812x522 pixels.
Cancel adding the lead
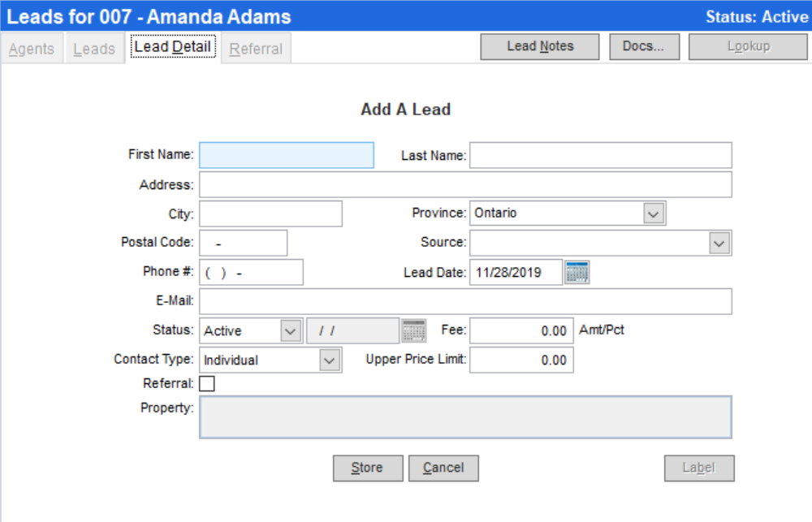tap(443, 468)
